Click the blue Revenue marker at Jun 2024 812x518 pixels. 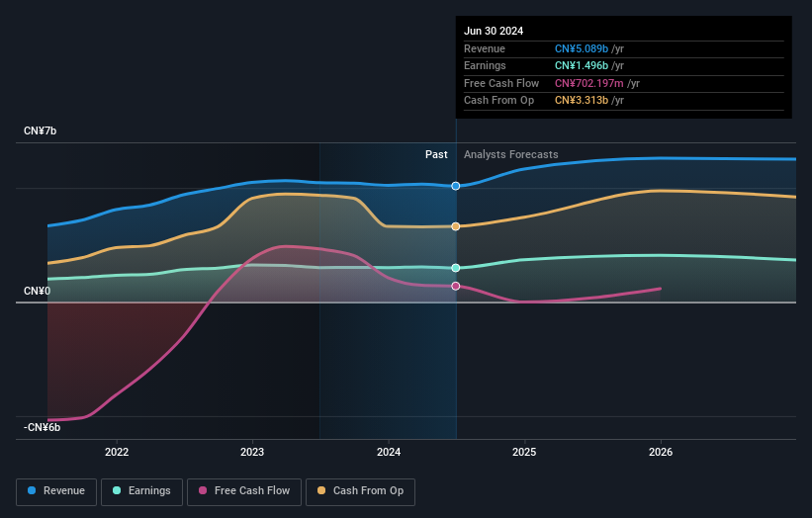456,186
